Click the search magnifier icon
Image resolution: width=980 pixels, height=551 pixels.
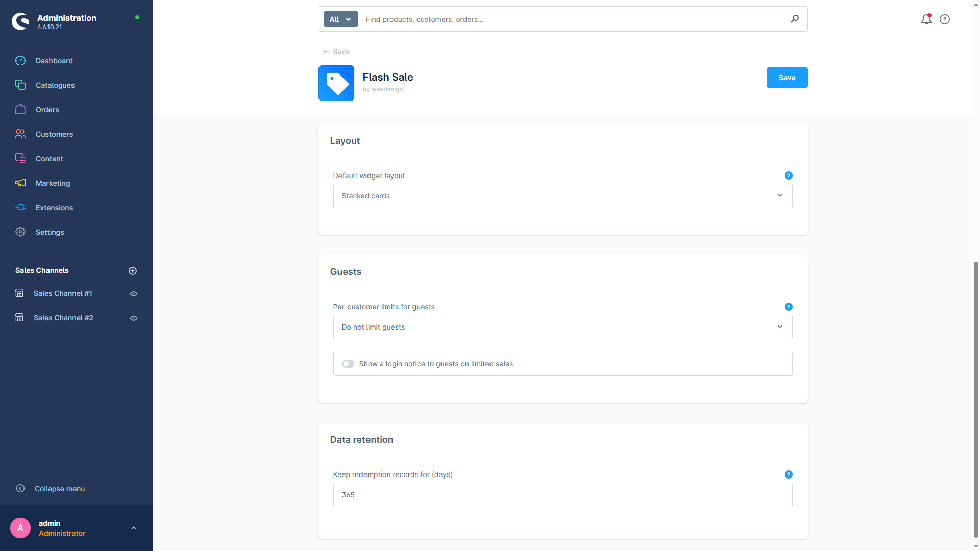795,19
